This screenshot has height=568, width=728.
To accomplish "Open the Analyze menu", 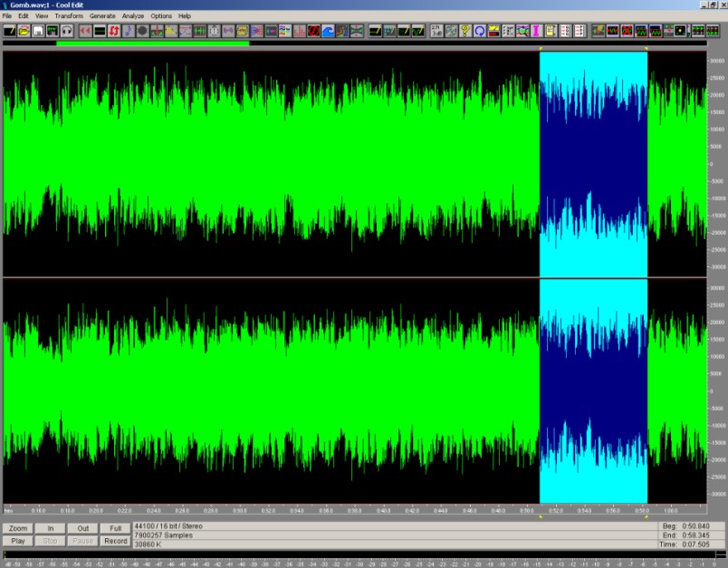I will click(x=133, y=15).
